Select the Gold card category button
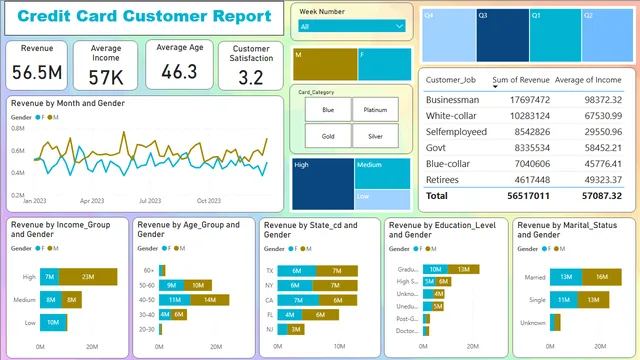 [328, 136]
